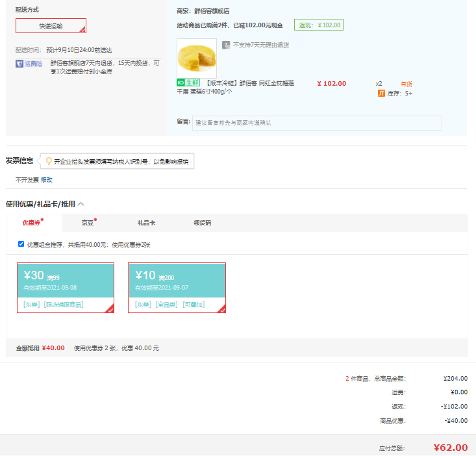Switch to the 礼品卡 tab
The height and width of the screenshot is (456, 476).
(146, 223)
